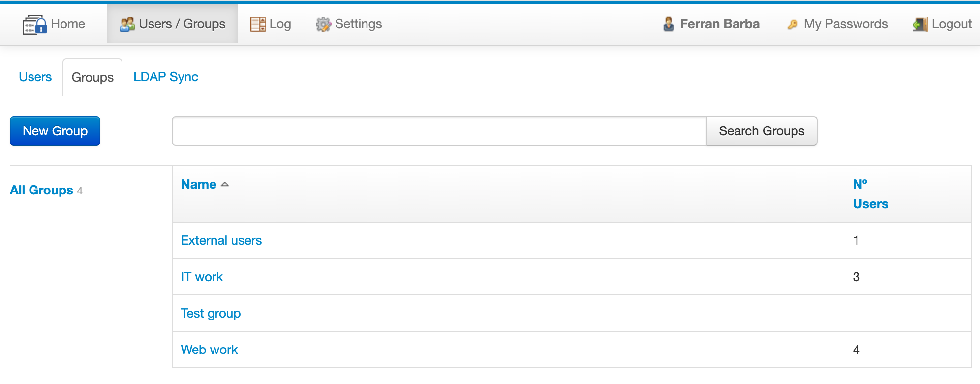This screenshot has height=384, width=980.
Task: Click the group count 4 beside All Groups
Action: click(80, 191)
